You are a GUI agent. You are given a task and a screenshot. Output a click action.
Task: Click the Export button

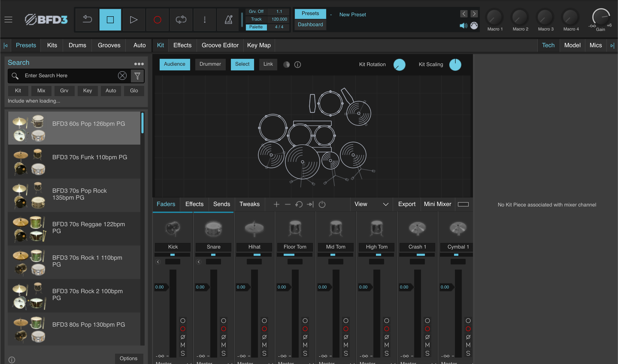tap(407, 204)
